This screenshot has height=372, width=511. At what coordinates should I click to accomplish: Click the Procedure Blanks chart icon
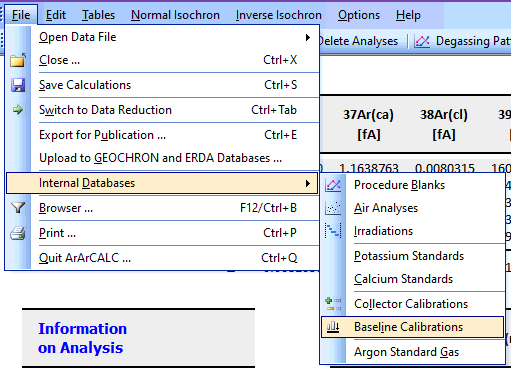click(333, 185)
